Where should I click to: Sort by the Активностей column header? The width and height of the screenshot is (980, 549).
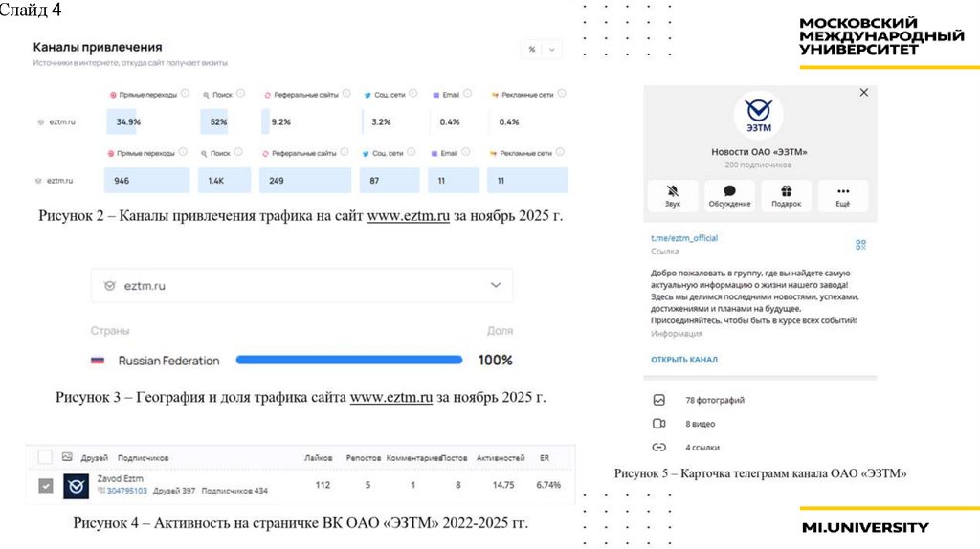click(x=500, y=458)
